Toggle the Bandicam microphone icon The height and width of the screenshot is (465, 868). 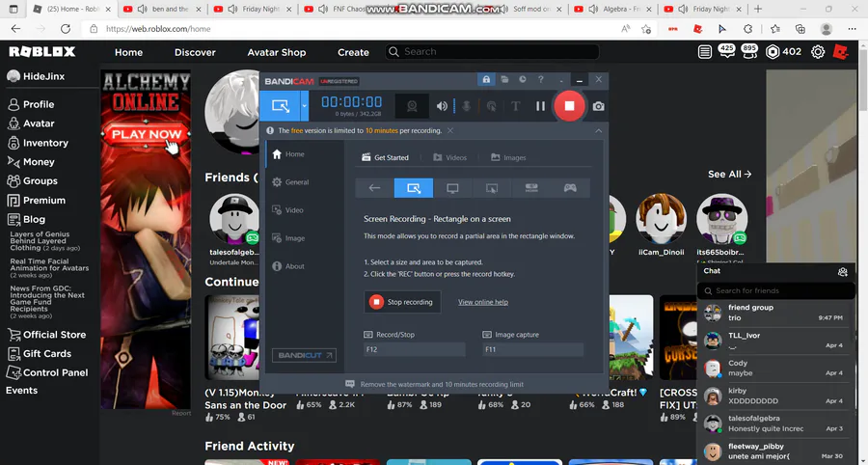[466, 106]
